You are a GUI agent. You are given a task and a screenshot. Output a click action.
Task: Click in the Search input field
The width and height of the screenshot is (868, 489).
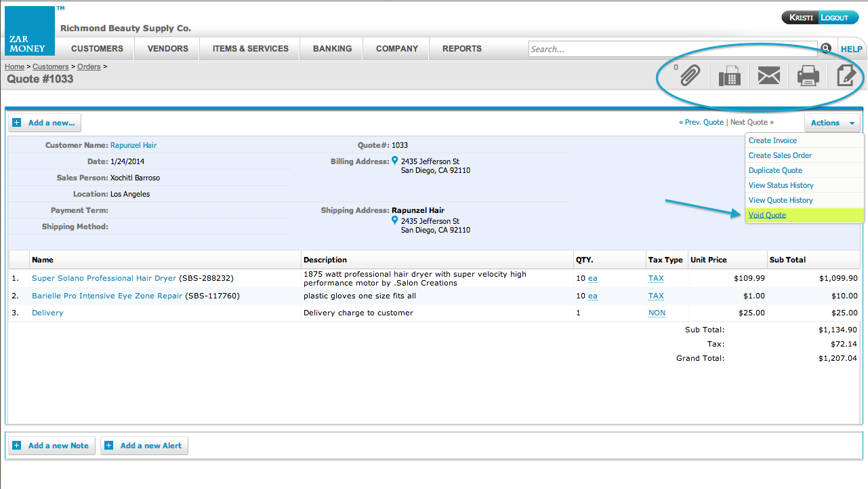(x=671, y=49)
